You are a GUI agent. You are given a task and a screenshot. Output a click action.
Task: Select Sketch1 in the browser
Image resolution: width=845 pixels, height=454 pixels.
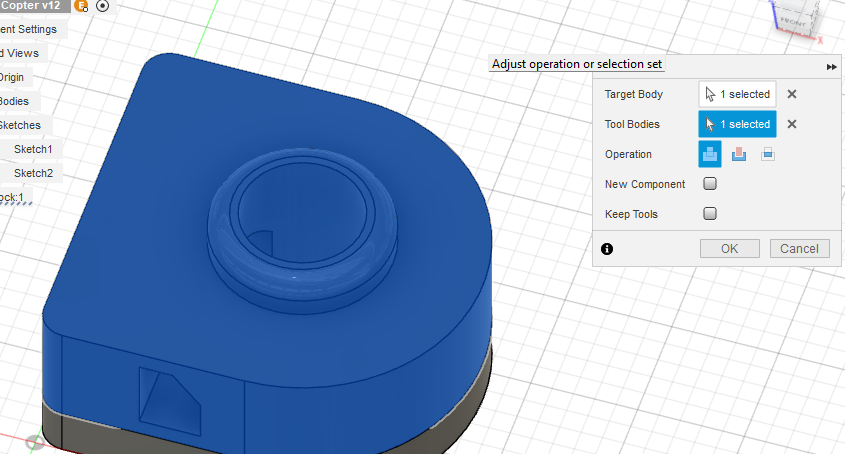33,149
